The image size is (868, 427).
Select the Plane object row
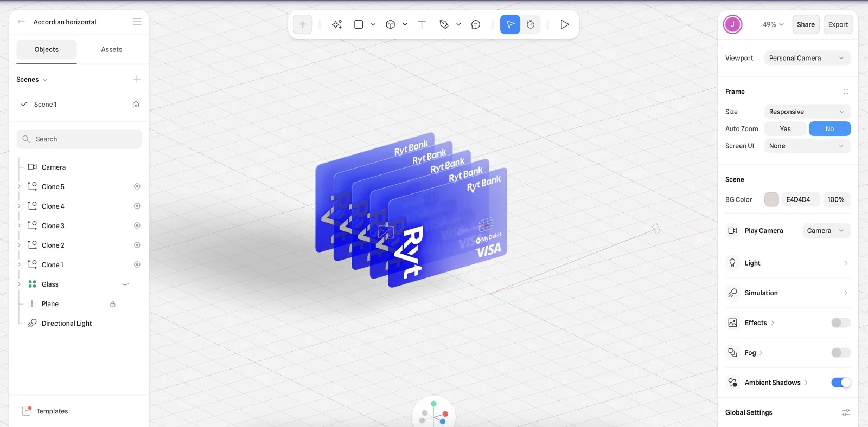79,304
